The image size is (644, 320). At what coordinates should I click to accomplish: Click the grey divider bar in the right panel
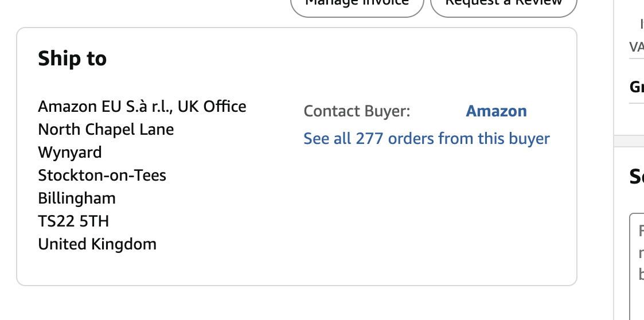click(629, 141)
